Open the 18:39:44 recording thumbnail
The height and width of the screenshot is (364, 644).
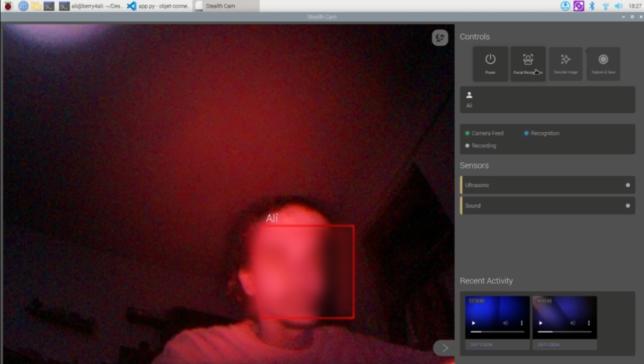click(x=564, y=317)
